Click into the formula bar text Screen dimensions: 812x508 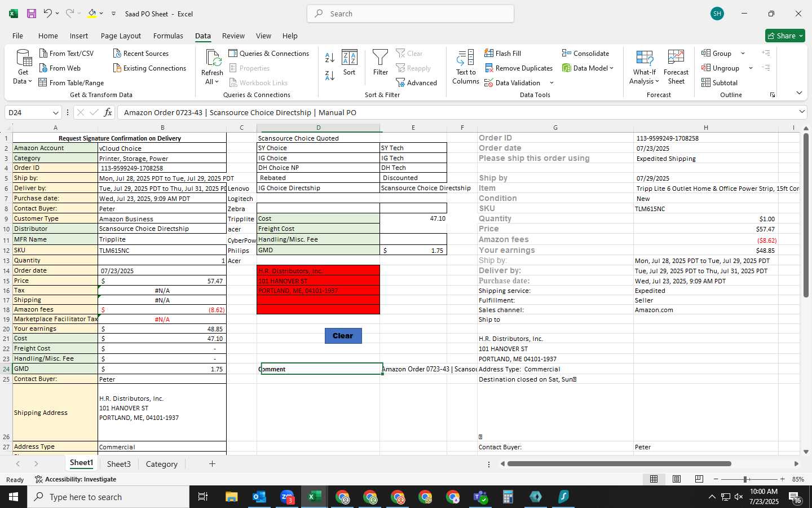point(456,112)
